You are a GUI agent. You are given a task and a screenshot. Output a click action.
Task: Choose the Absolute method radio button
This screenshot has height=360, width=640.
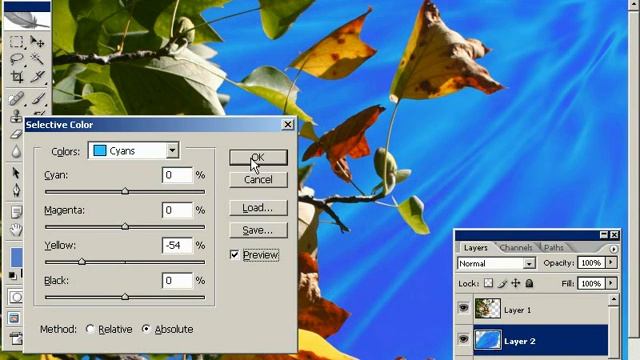tap(146, 329)
